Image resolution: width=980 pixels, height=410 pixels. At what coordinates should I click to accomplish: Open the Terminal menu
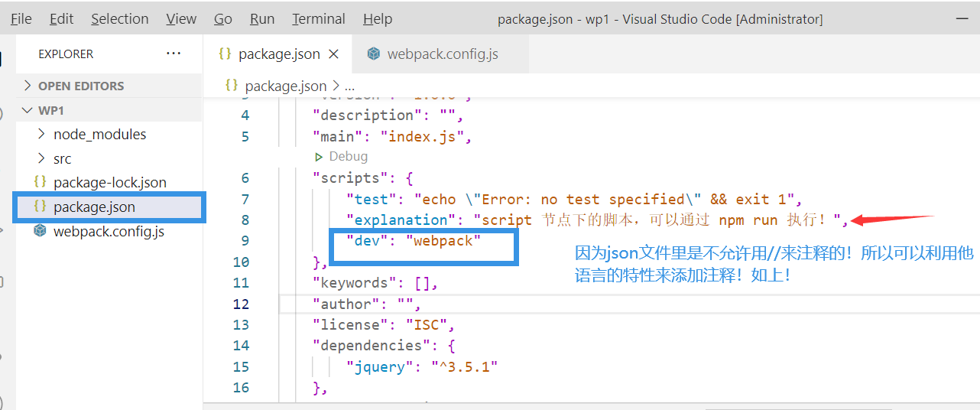319,19
